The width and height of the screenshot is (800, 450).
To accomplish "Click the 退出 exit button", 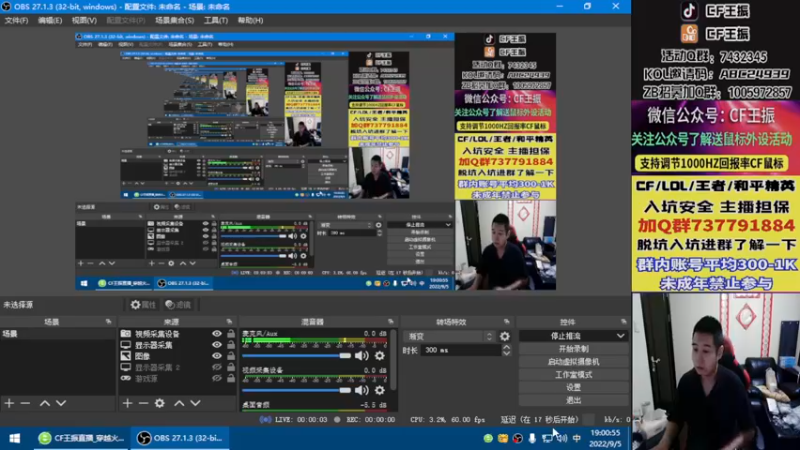I will click(573, 400).
